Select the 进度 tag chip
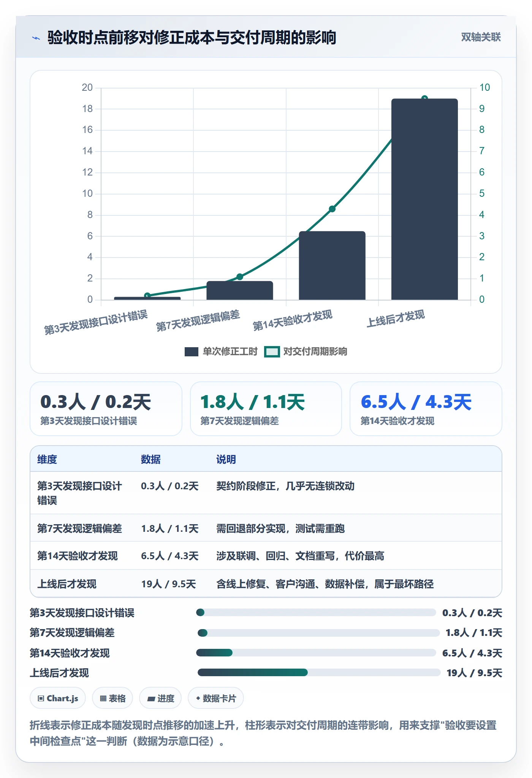532x778 pixels. click(x=160, y=698)
